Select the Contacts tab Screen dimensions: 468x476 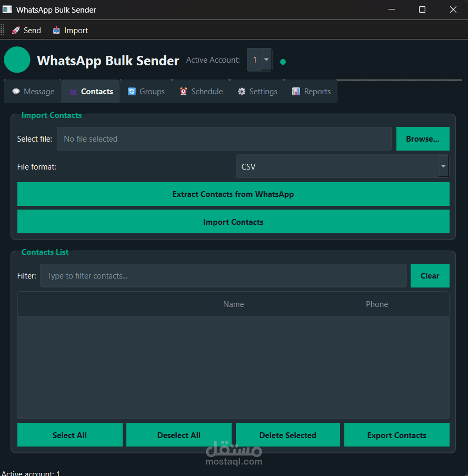pos(91,92)
